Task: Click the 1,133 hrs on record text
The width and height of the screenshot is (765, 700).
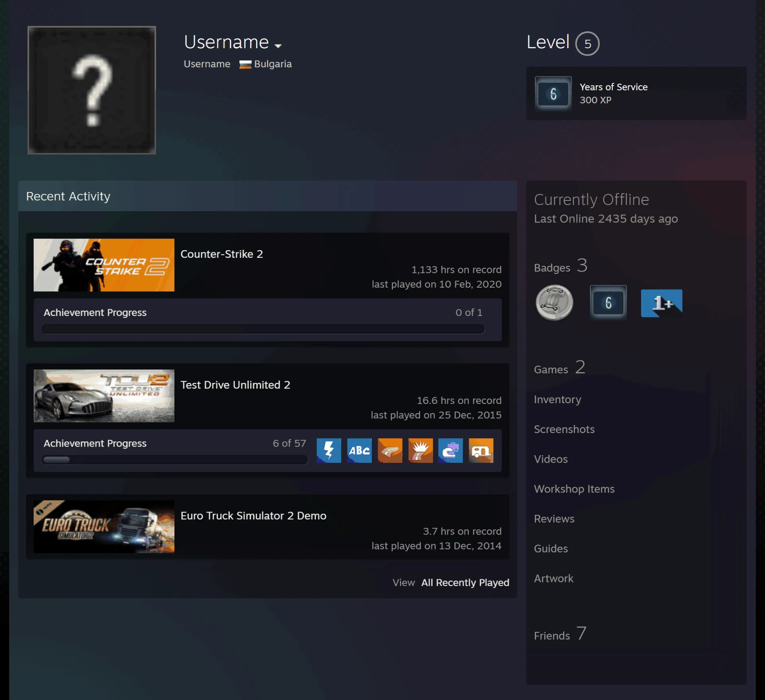Action: (456, 270)
